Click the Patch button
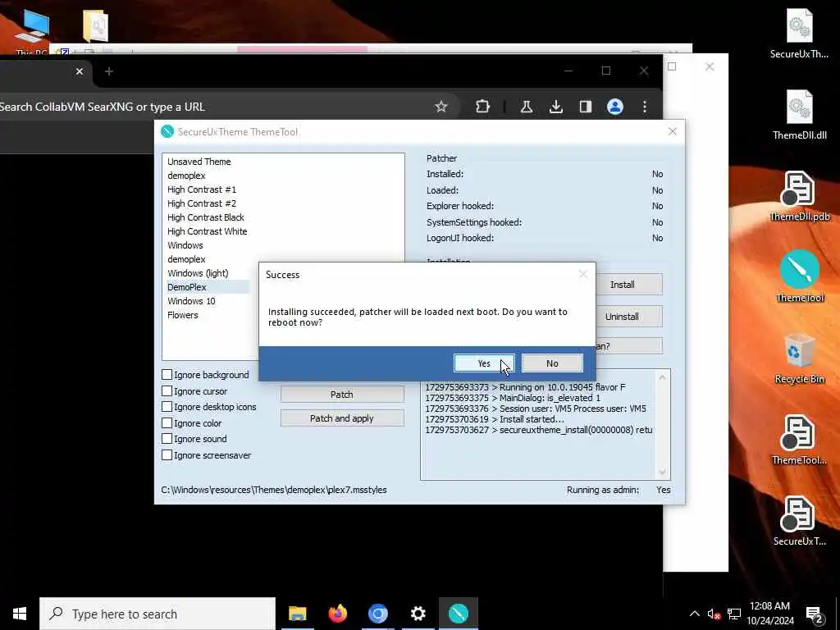Screen dimensions: 840x630 click(x=342, y=395)
